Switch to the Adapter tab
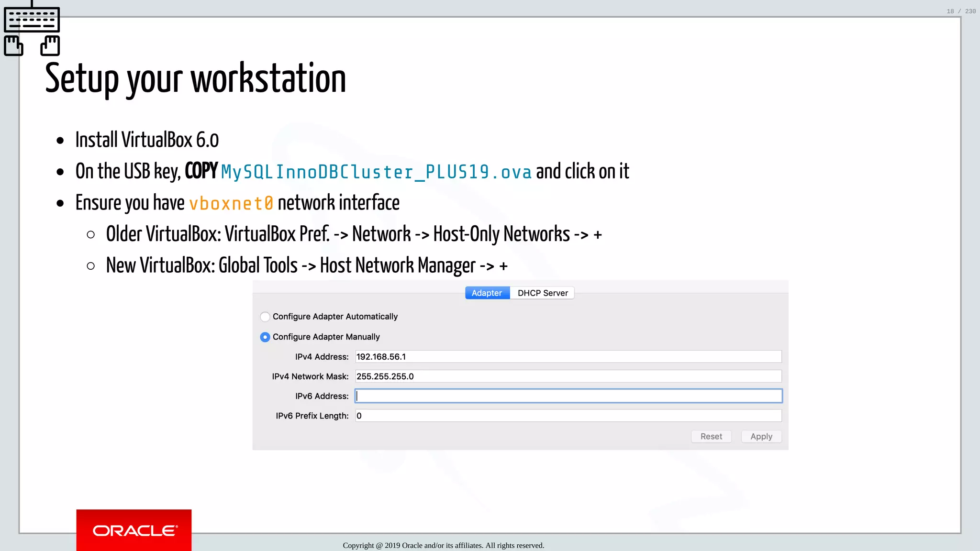 tap(487, 293)
